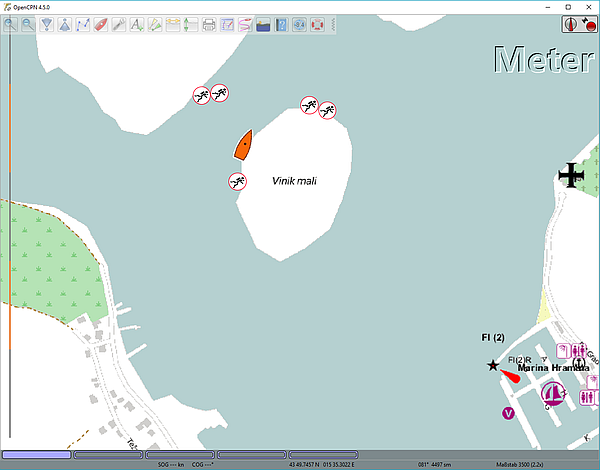Click the cursor coordinates 43 49.7457 N
600x470 pixels.
(304, 465)
